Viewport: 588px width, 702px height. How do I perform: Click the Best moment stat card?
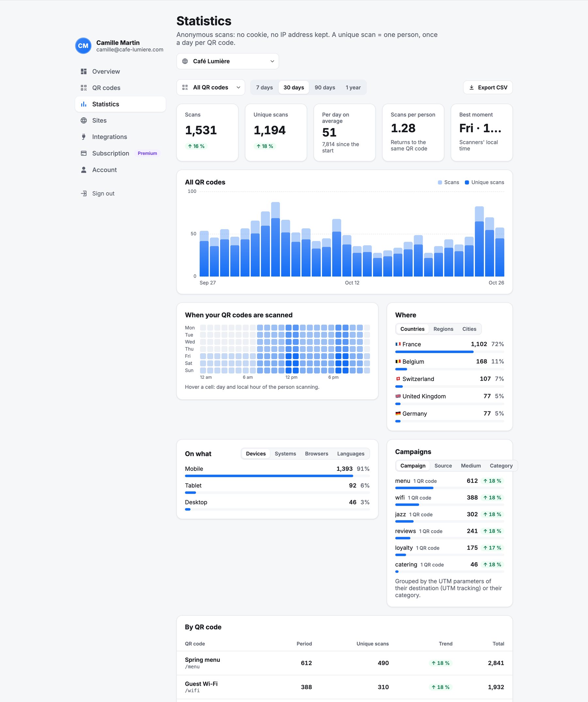pyautogui.click(x=482, y=132)
